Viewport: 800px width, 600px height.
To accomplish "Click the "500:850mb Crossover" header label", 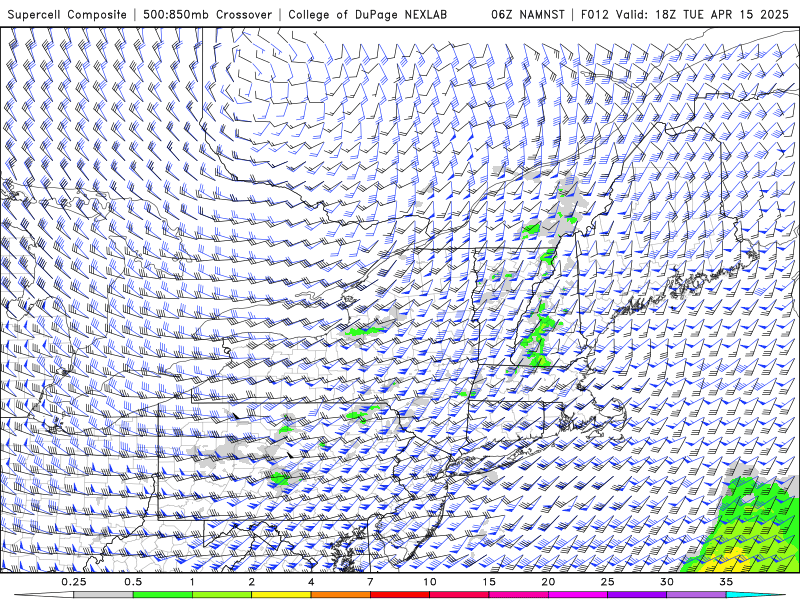I will (208, 14).
